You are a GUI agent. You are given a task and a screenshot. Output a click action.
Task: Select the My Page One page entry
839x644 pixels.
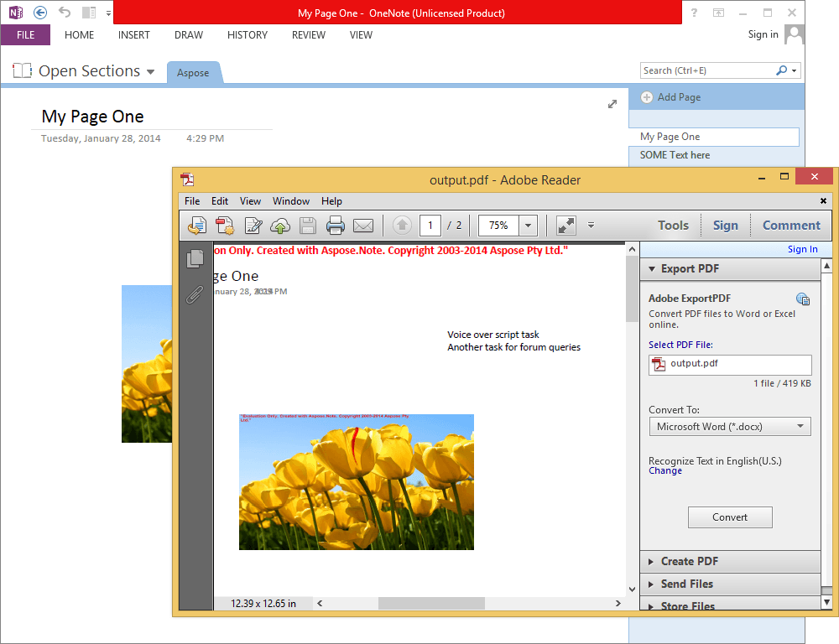click(x=714, y=137)
